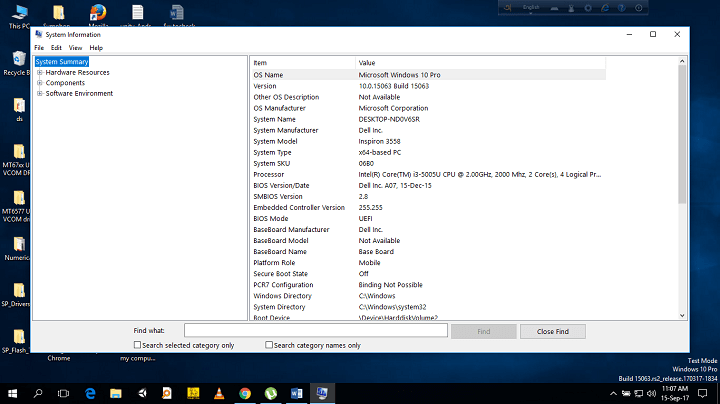Select the Version row item

tap(428, 86)
